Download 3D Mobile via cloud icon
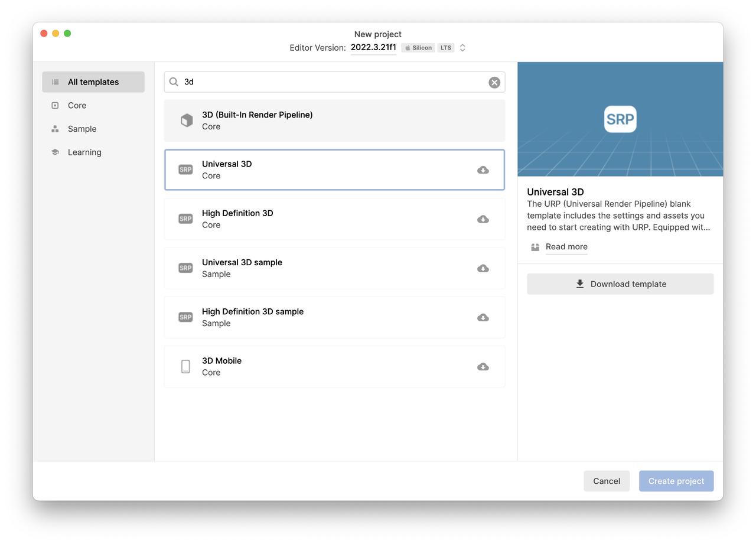This screenshot has height=544, width=756. click(x=483, y=367)
